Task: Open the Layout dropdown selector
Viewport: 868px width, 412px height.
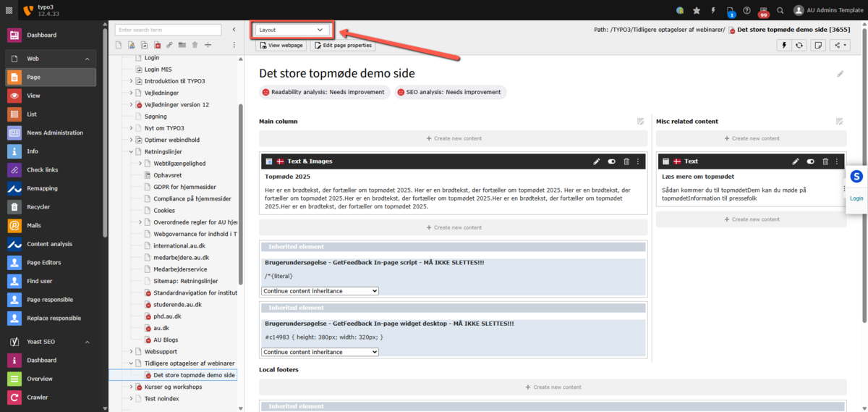Action: point(291,30)
